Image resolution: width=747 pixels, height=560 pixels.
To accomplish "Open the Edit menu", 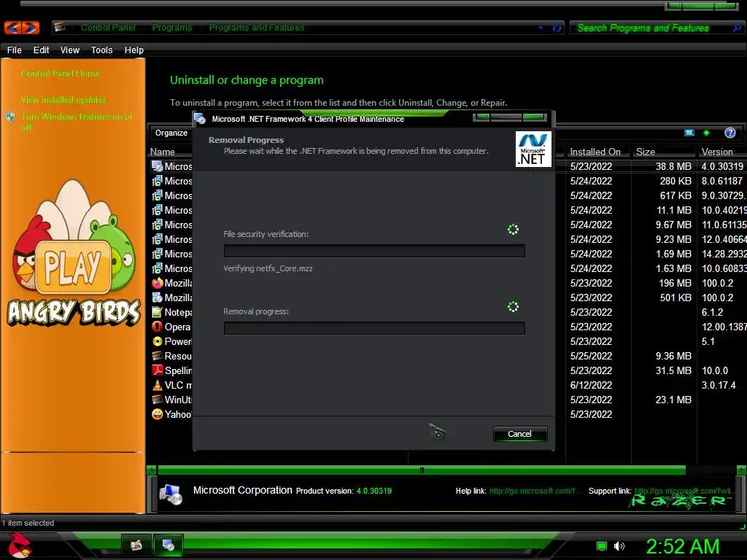I will click(x=41, y=50).
